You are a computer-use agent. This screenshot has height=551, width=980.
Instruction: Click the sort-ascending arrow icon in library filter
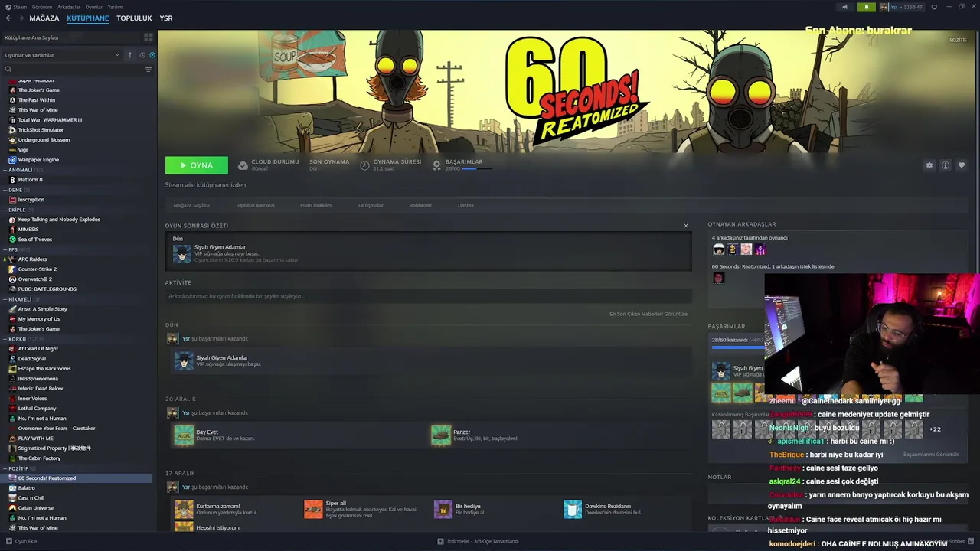click(130, 55)
